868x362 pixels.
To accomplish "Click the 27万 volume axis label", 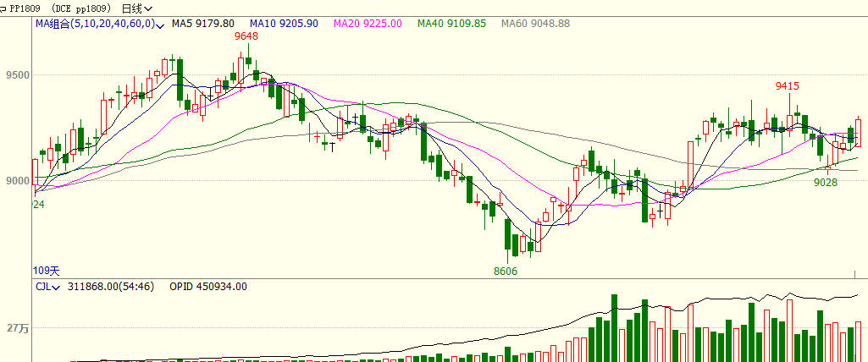I will 17,328.
